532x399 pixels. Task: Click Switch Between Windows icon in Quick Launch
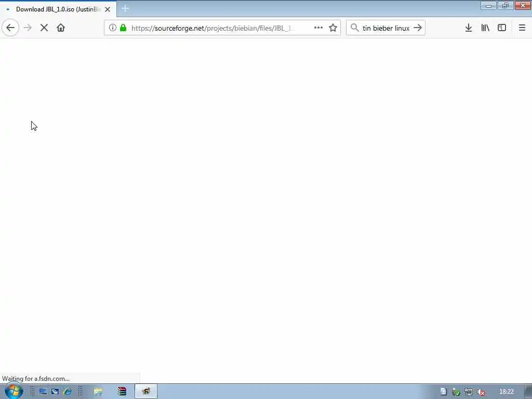[55, 392]
